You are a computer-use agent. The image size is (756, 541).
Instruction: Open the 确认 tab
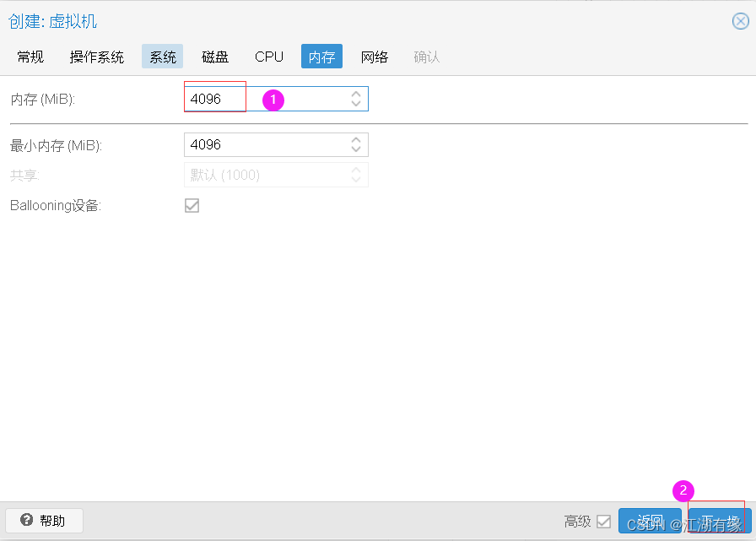click(426, 57)
